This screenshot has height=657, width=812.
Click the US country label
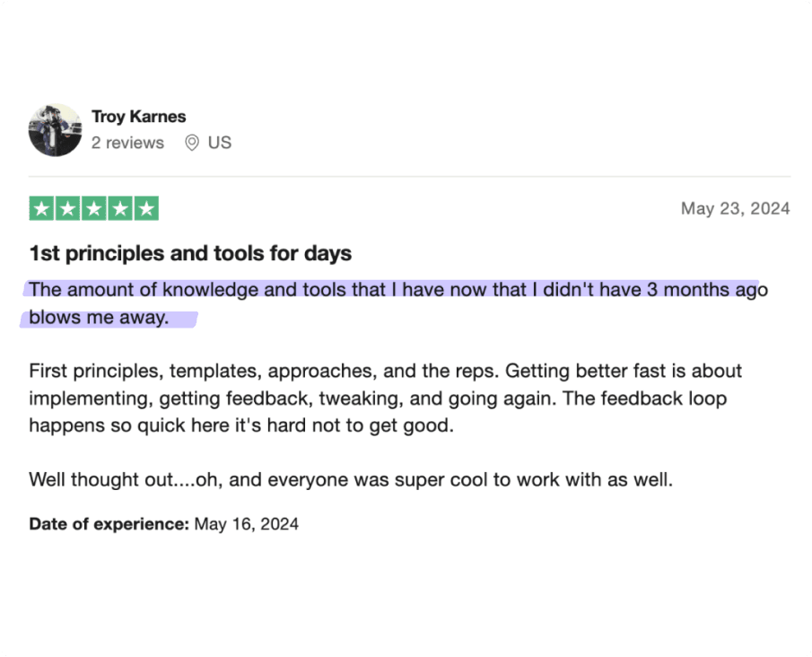pyautogui.click(x=220, y=143)
